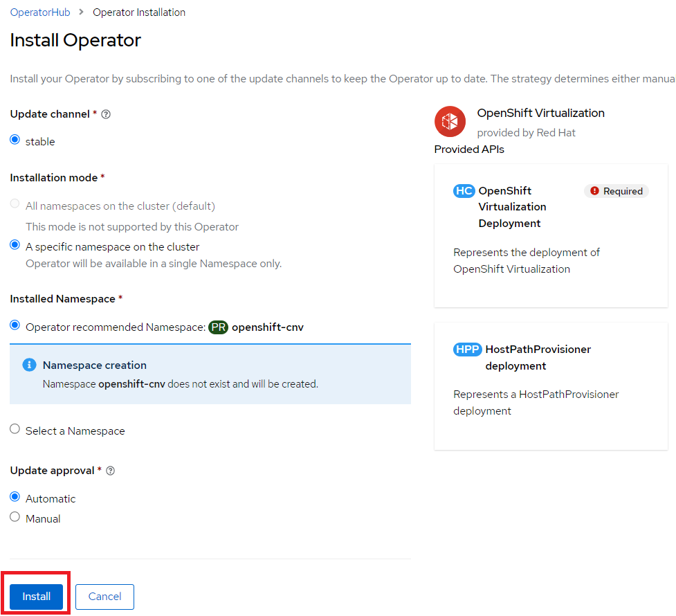676x616 pixels.
Task: Click the Operator Installation breadcrumb text
Action: [139, 12]
